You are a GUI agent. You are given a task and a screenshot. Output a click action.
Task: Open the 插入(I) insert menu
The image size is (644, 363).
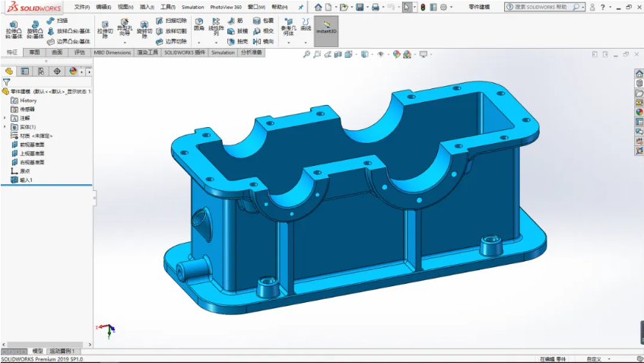point(147,7)
